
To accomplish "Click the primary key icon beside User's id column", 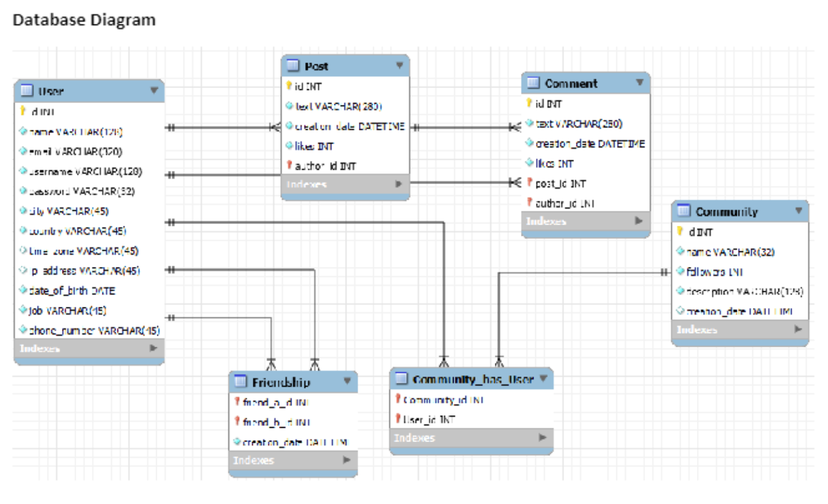I will (x=23, y=111).
